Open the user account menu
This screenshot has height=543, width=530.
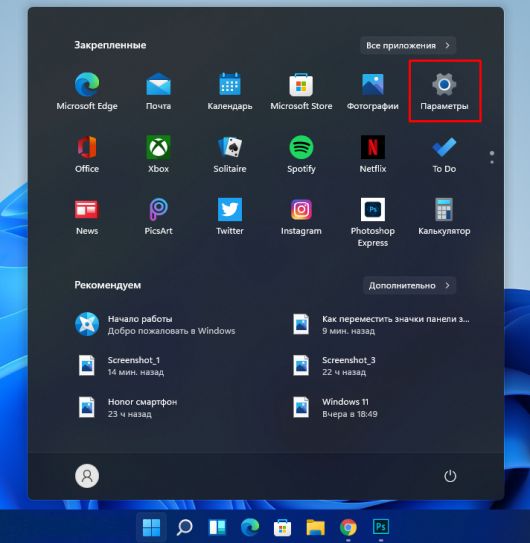point(87,476)
